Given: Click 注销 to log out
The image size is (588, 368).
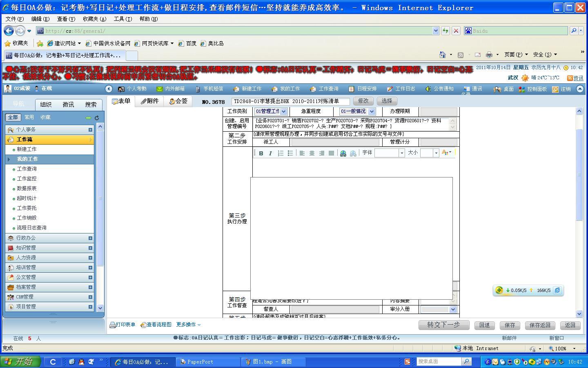Looking at the screenshot, I should pyautogui.click(x=561, y=89).
